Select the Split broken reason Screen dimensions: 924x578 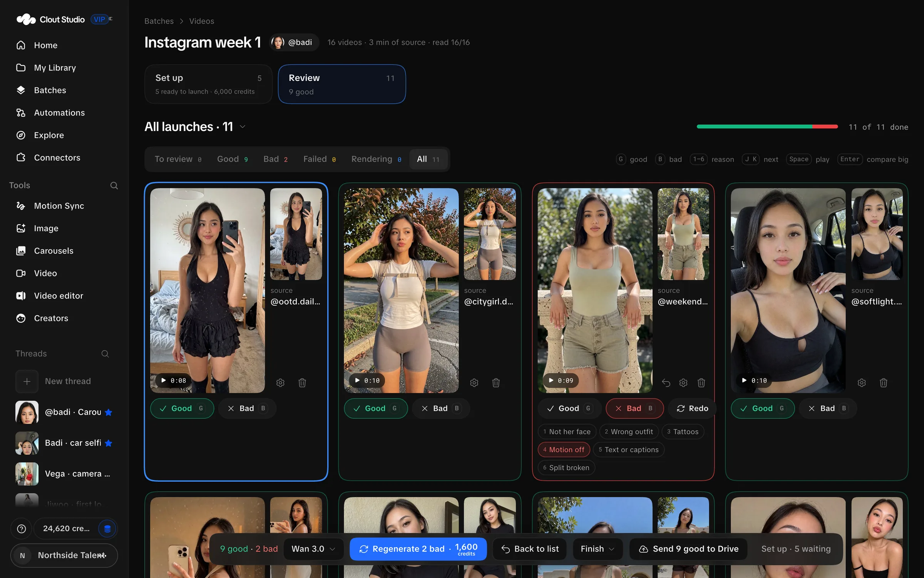pyautogui.click(x=566, y=467)
